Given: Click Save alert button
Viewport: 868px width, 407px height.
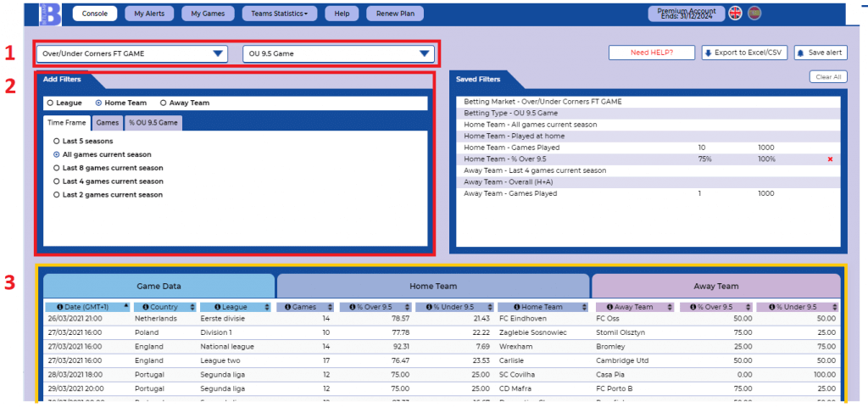Looking at the screenshot, I should coord(821,53).
